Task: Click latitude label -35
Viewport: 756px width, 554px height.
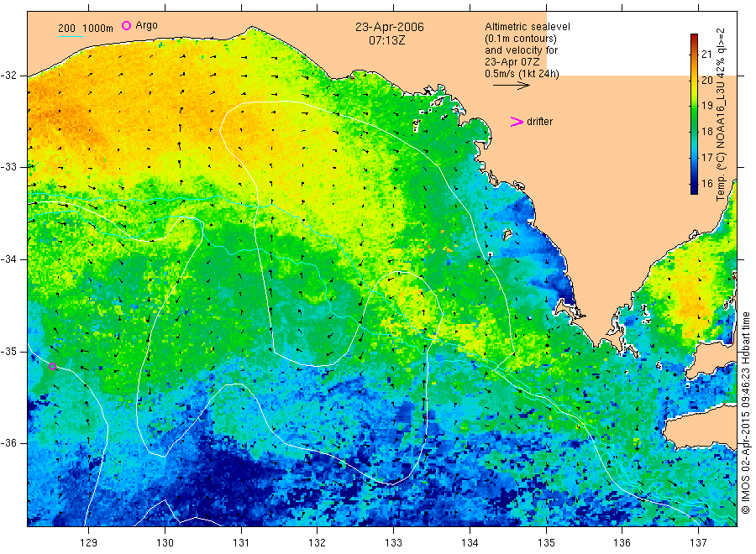Action: click(x=8, y=352)
